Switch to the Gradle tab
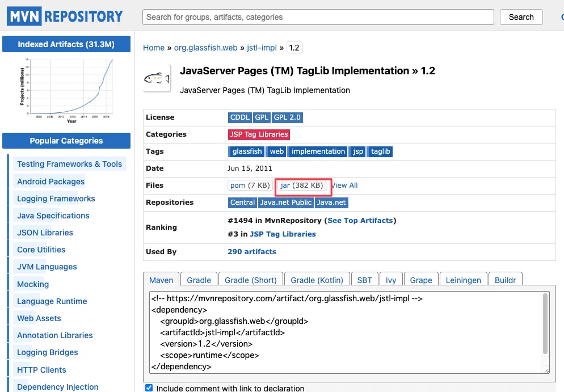564x392 pixels. pos(199,280)
